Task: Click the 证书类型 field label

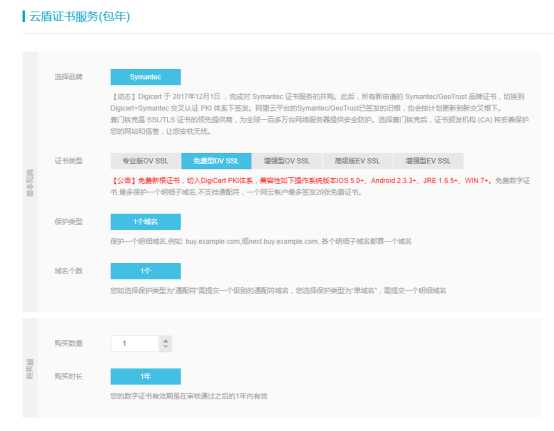Action: pyautogui.click(x=69, y=161)
